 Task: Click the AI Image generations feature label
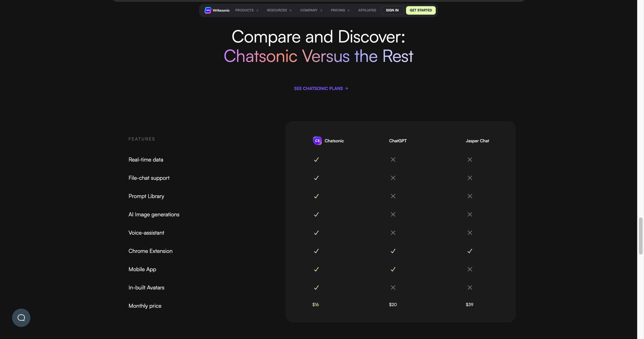154,215
